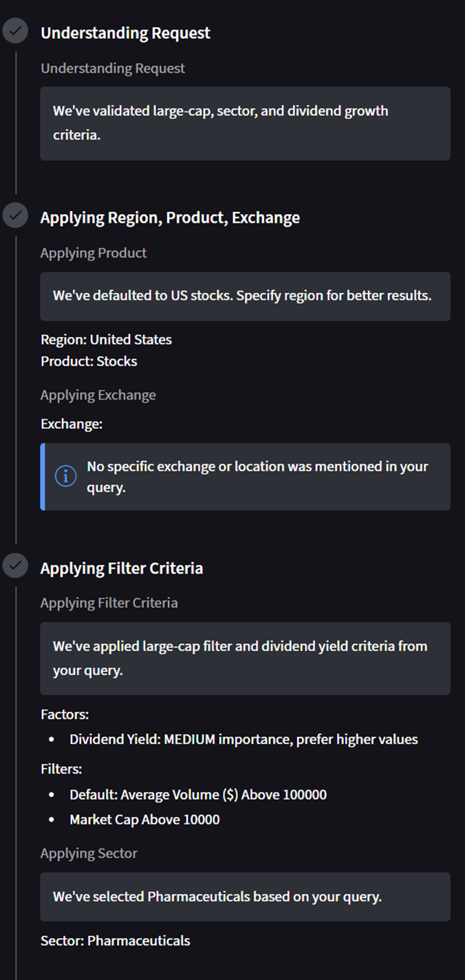The image size is (465, 980).
Task: Click the applied large-cap filter message box
Action: (245, 658)
